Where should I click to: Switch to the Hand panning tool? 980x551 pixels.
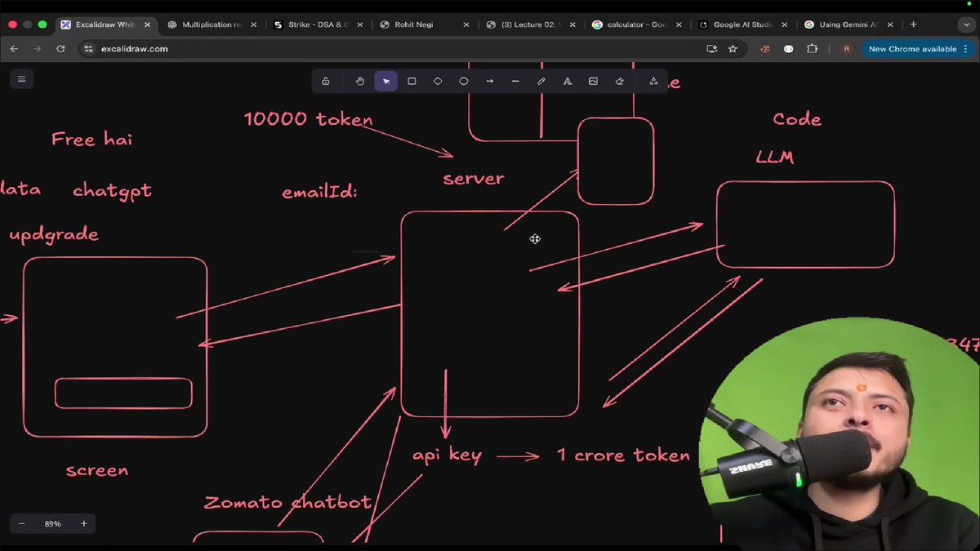359,81
